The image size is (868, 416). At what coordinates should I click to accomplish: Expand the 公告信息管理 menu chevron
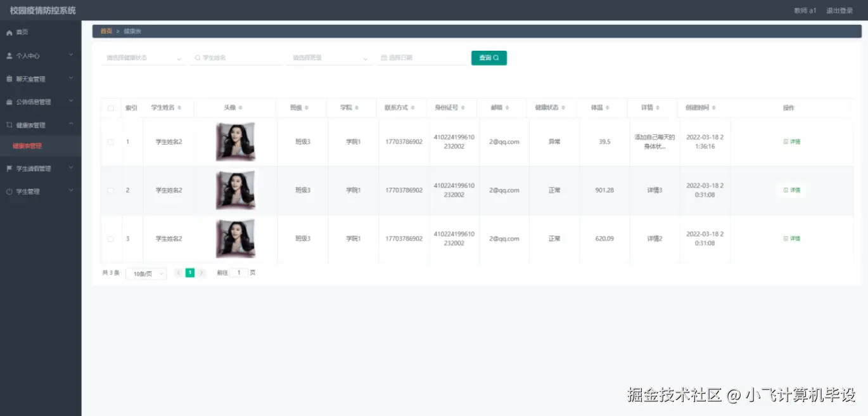click(71, 101)
